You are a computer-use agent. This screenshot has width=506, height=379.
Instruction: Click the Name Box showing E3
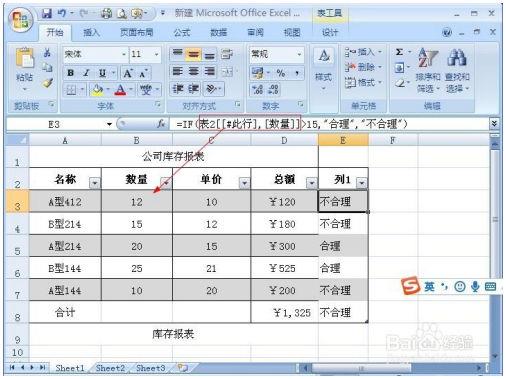(x=54, y=124)
